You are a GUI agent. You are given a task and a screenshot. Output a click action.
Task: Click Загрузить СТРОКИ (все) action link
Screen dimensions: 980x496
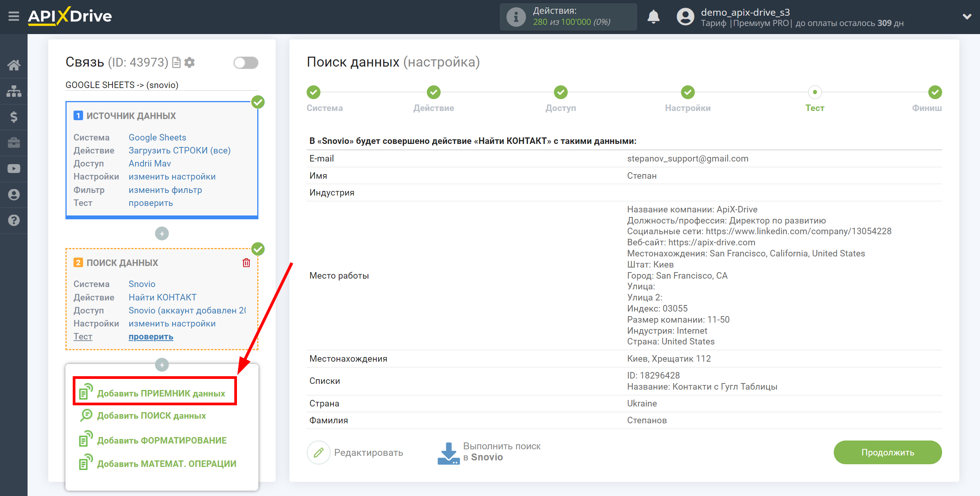point(180,150)
